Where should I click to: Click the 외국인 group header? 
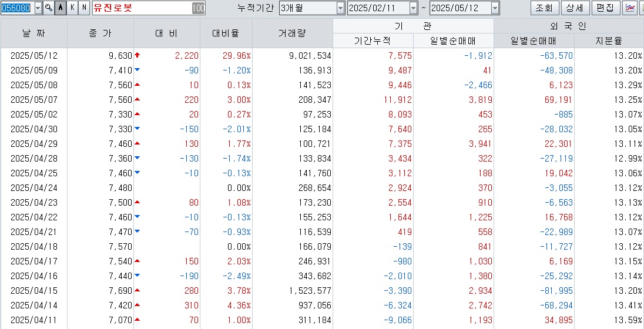click(569, 26)
